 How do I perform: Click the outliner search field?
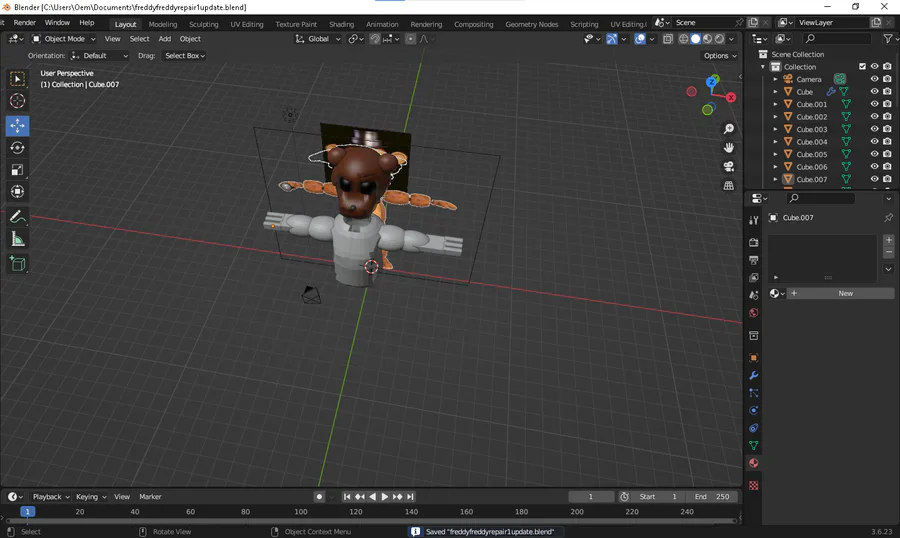(x=836, y=38)
